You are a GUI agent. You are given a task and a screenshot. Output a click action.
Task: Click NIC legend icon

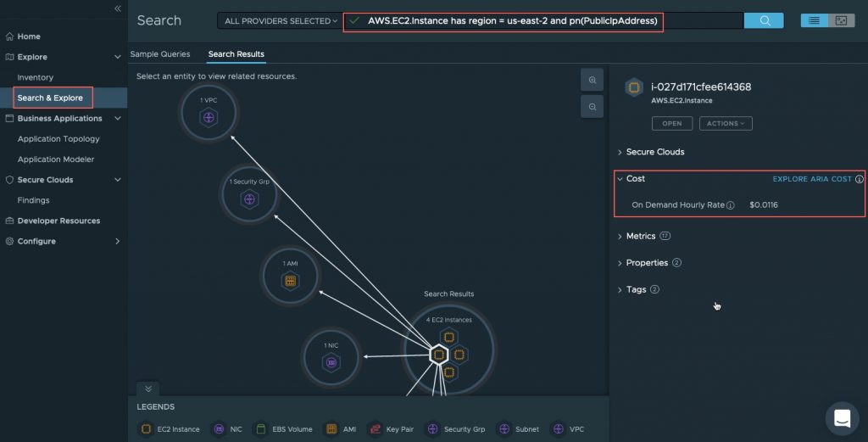point(220,429)
